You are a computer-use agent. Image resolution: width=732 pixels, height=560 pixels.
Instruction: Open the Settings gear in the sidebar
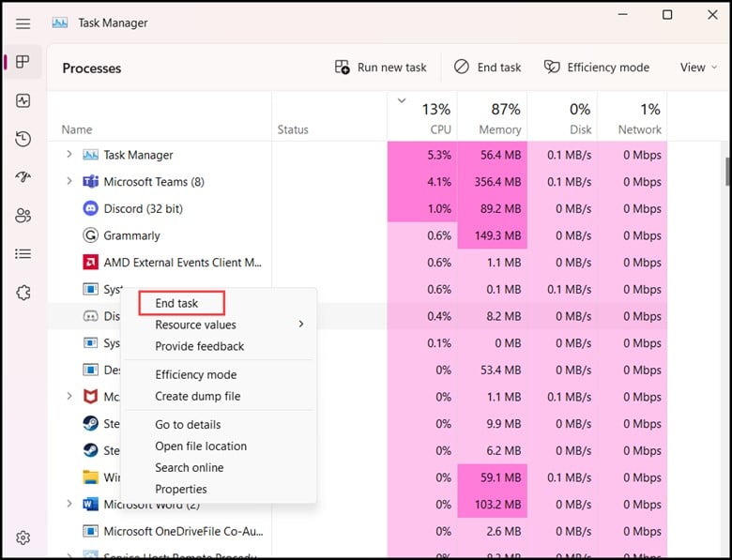click(23, 537)
